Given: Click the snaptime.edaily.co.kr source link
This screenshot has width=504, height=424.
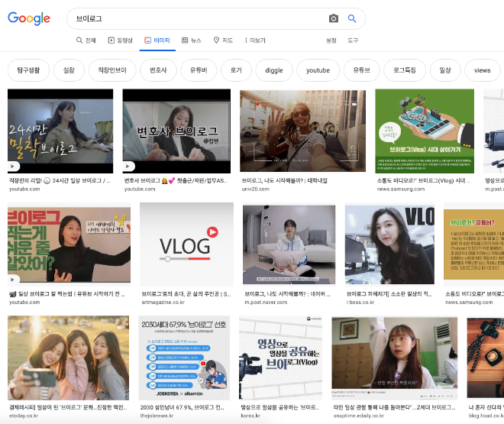Looking at the screenshot, I should pyautogui.click(x=359, y=416).
